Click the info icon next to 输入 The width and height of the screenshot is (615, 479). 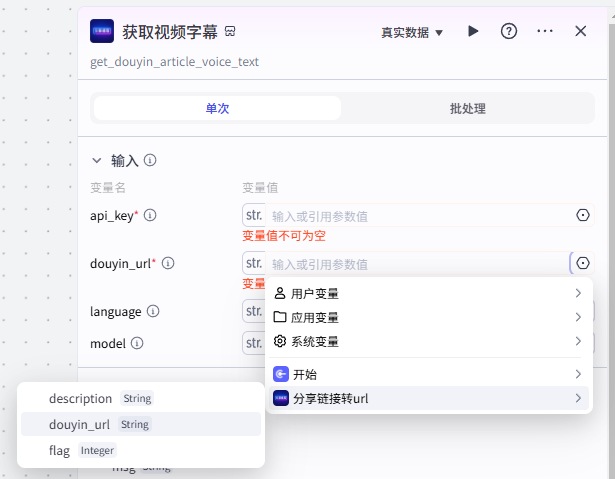coord(150,160)
